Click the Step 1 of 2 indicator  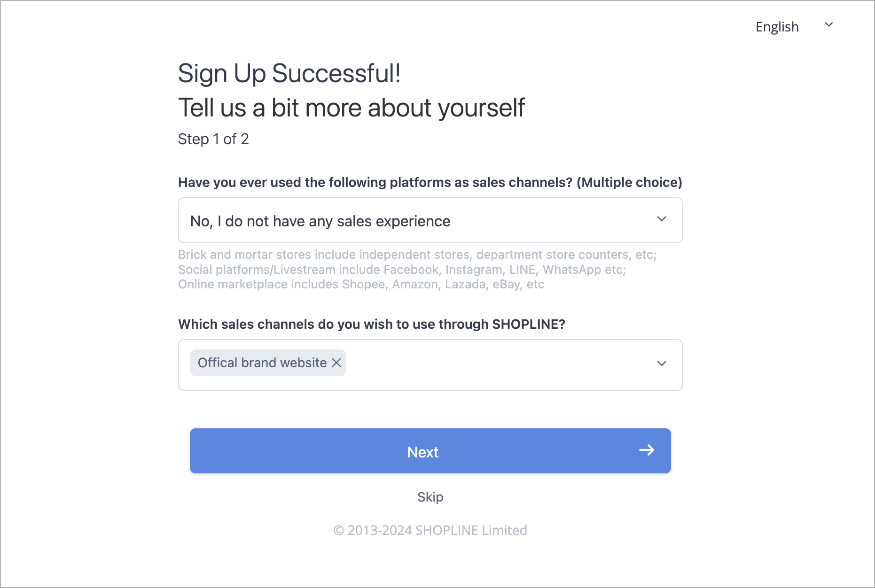point(213,139)
